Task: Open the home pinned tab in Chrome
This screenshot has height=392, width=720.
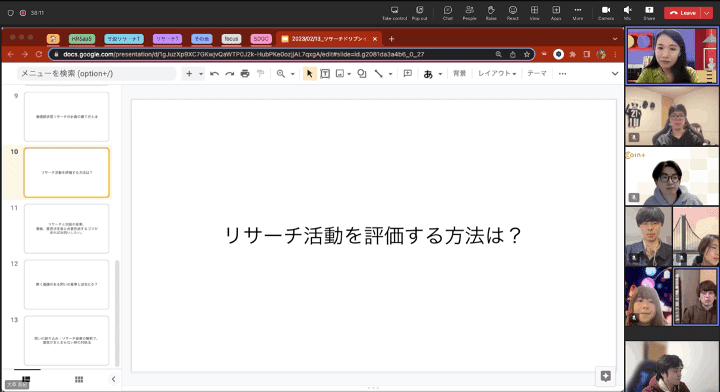Action: click(53, 39)
